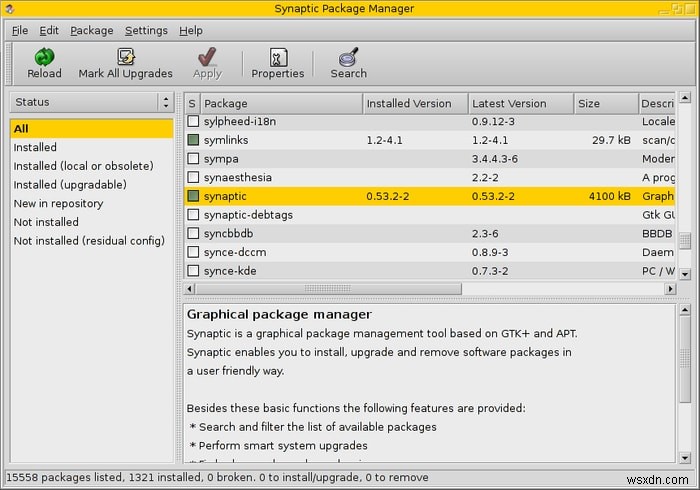Click the Reload toolbar icon
Image resolution: width=700 pixels, height=490 pixels.
[44, 57]
